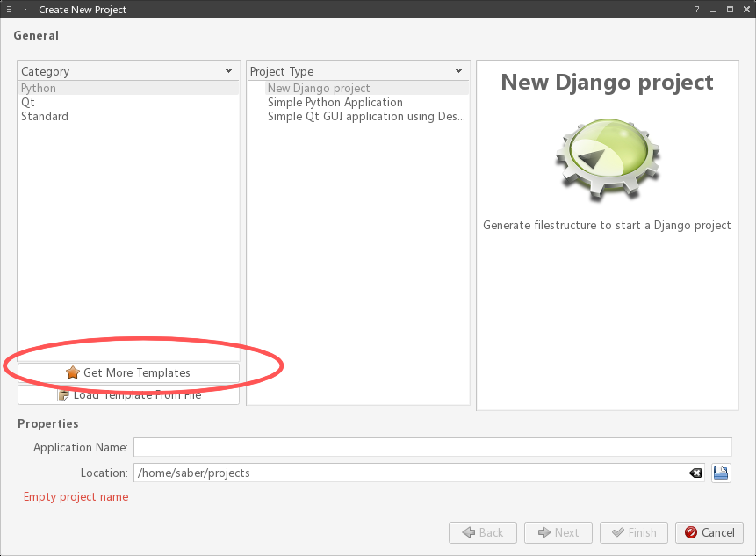Click the Load Template From File button
756x556 pixels.
pyautogui.click(x=128, y=395)
